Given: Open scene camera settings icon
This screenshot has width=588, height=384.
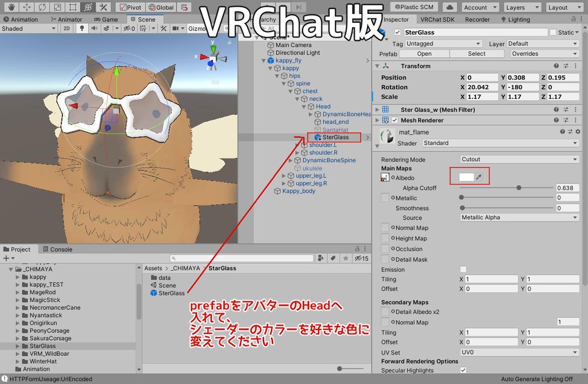Looking at the screenshot, I should [x=175, y=29].
